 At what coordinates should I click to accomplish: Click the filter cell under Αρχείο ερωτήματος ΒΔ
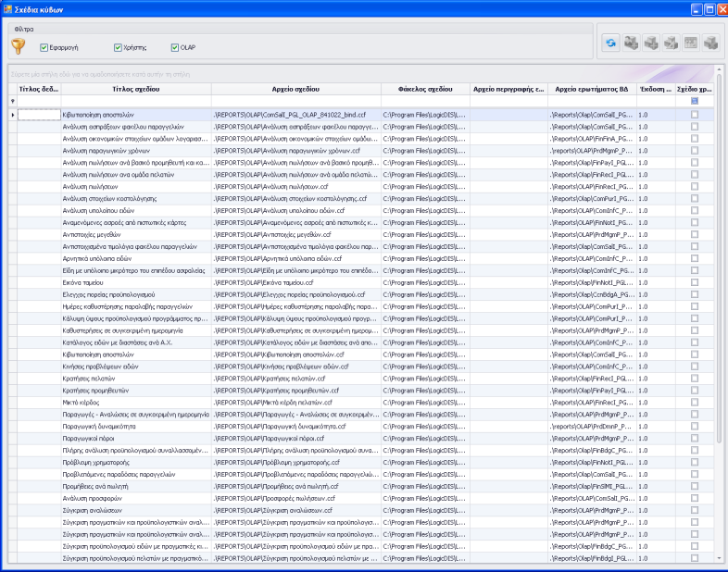592,101
